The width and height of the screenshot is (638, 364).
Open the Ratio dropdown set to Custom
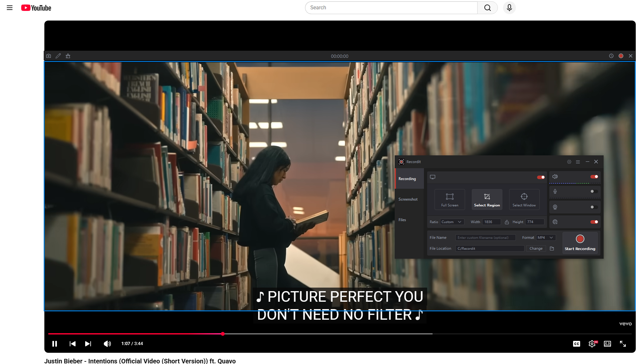452,222
